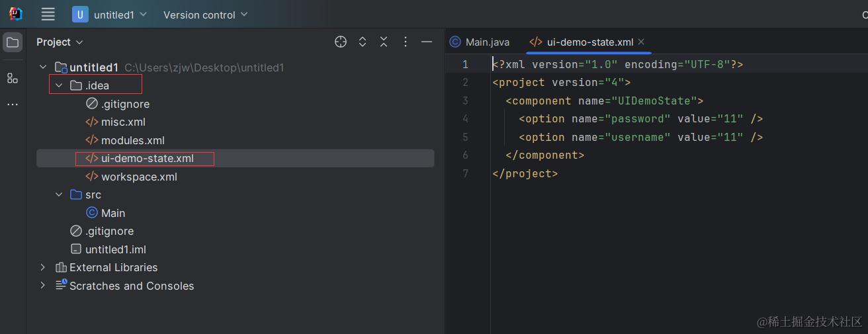The image size is (868, 334).
Task: Select the src folder
Action: pos(93,194)
